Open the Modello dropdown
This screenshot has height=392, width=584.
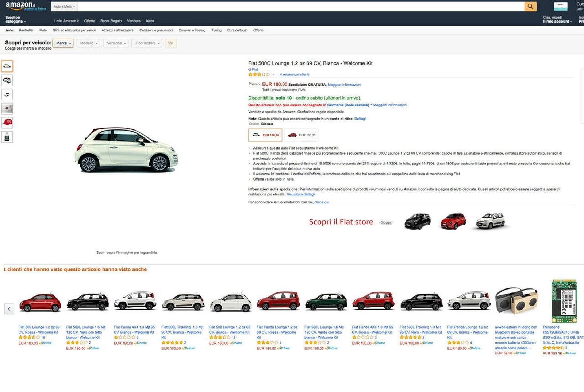coord(89,43)
